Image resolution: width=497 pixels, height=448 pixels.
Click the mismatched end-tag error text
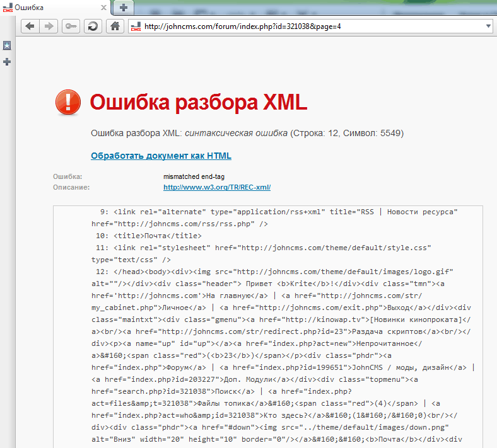pyautogui.click(x=191, y=177)
